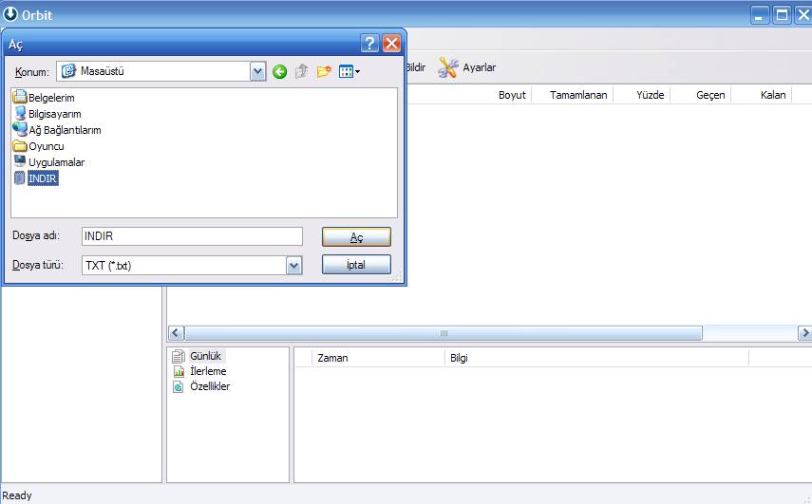Image resolution: width=812 pixels, height=504 pixels.
Task: Click the Ağ Bağlantılarım network icon
Action: click(20, 129)
